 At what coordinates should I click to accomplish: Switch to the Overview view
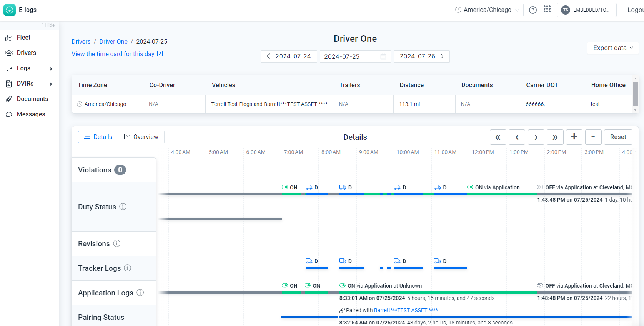click(x=141, y=137)
